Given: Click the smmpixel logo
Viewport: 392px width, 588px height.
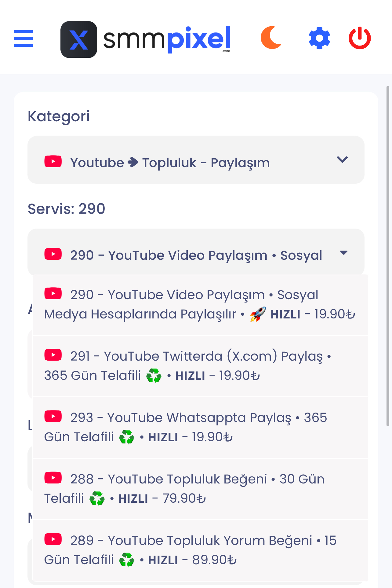Looking at the screenshot, I should [x=146, y=39].
